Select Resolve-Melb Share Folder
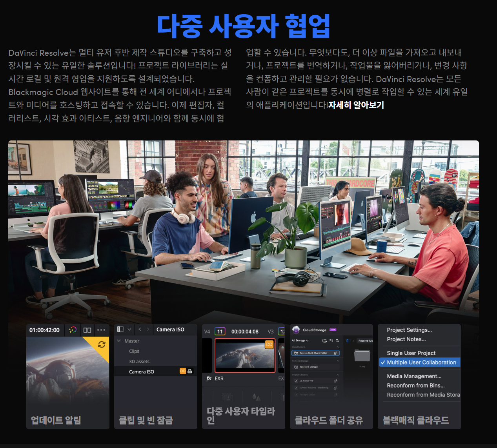497x448 pixels. [x=316, y=353]
